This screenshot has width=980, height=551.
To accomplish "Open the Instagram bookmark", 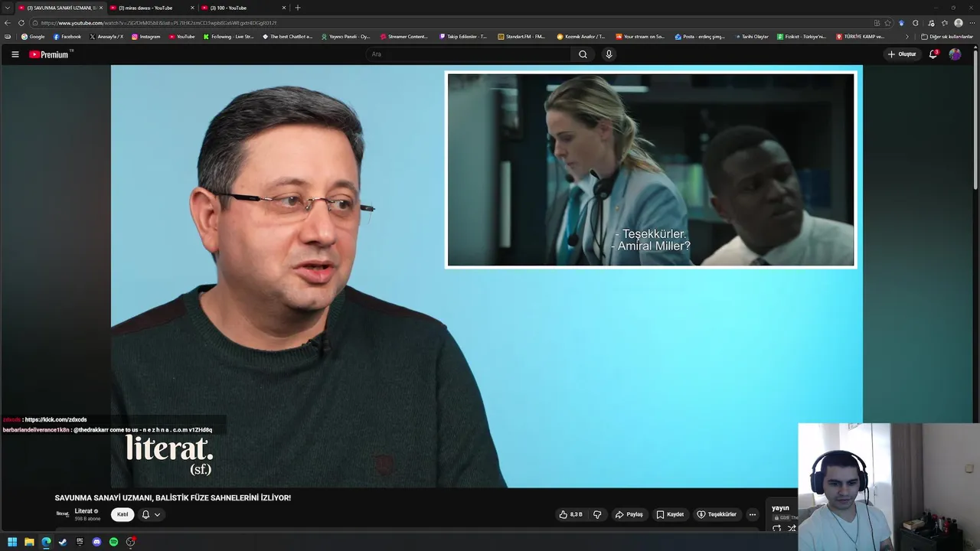I will (146, 37).
